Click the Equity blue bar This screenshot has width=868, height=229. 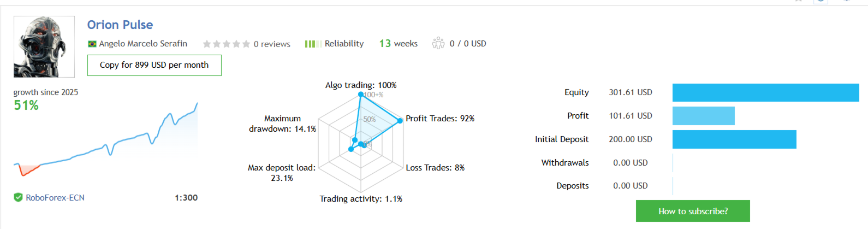point(766,92)
